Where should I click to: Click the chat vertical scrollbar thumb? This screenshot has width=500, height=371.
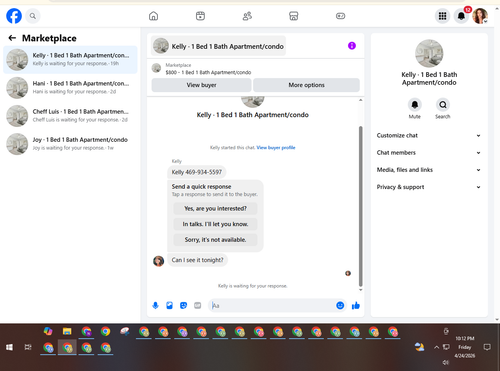coord(360,206)
